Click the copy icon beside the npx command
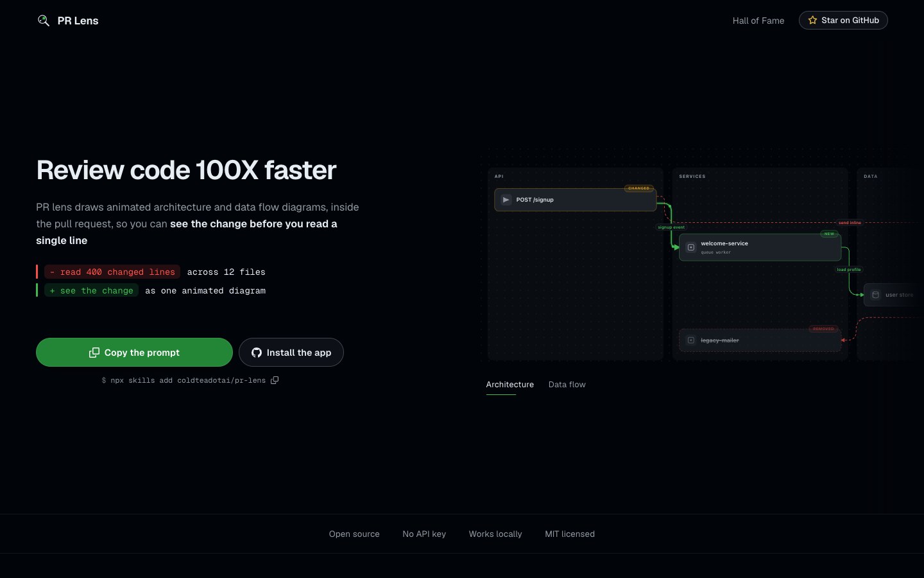Viewport: 924px width, 578px height. [x=275, y=380]
